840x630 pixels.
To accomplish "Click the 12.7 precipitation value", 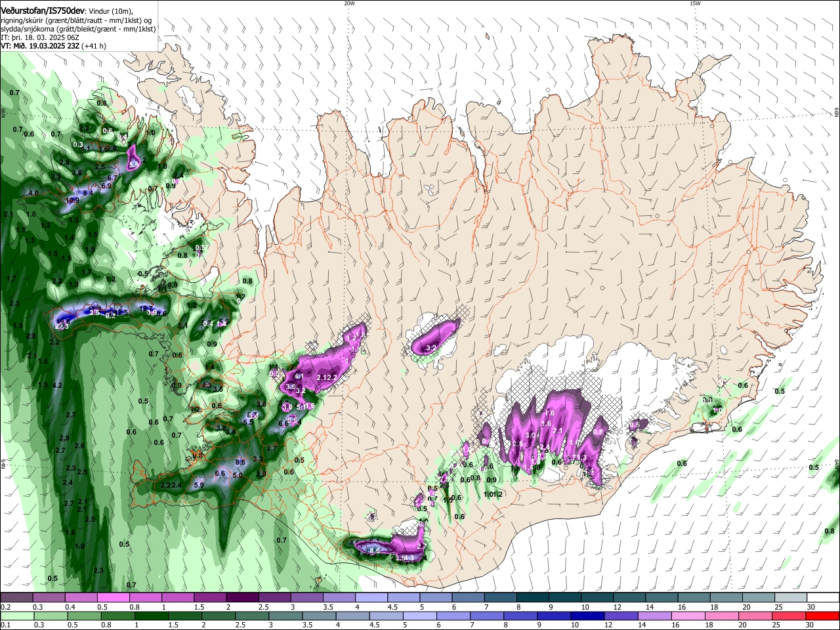I will pyautogui.click(x=147, y=308).
